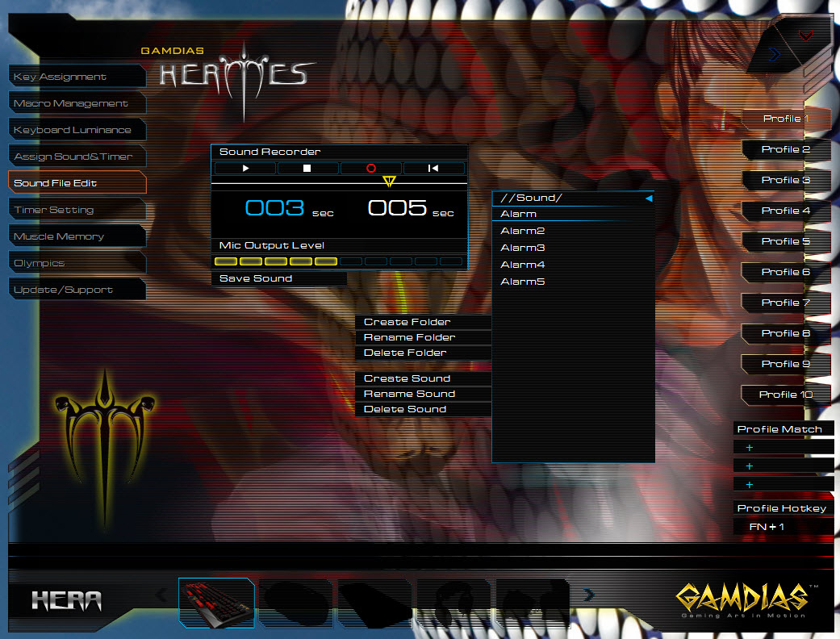Open Timer Setting
Screen dimensions: 840x639
[x=77, y=210]
